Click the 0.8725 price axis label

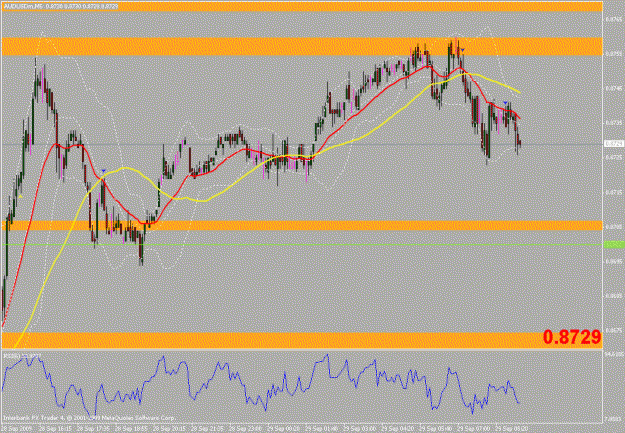pyautogui.click(x=614, y=157)
